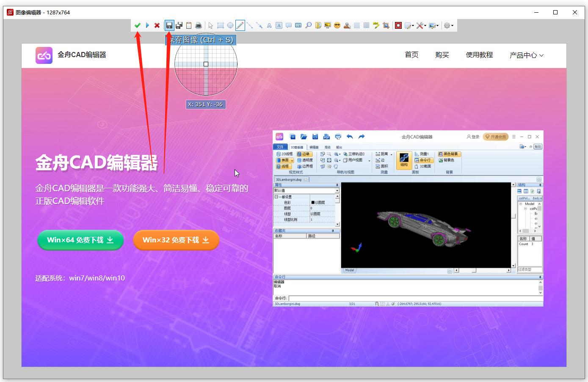
Task: Click the Win×64 免费下载 button
Action: [x=80, y=240]
